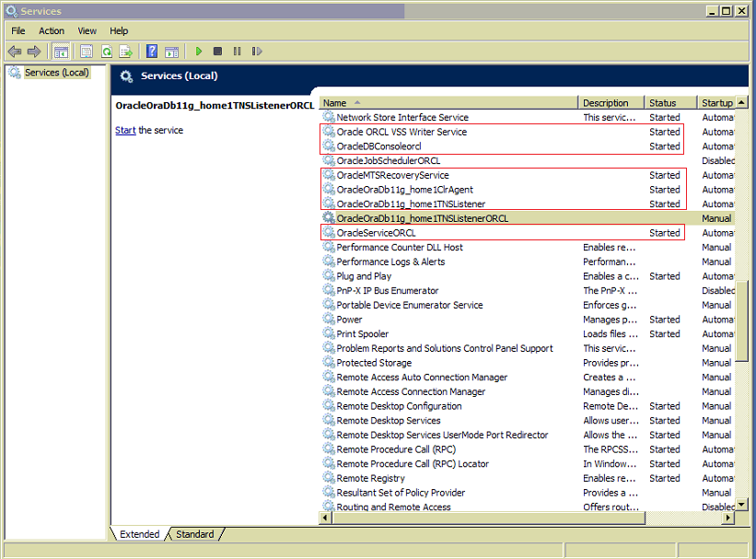Open the blue Help toolbar icon

point(152,52)
